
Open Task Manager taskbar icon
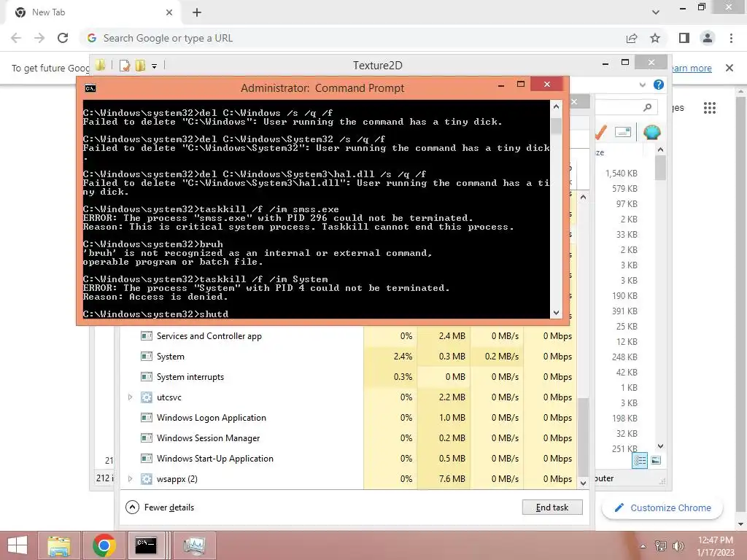click(x=194, y=545)
